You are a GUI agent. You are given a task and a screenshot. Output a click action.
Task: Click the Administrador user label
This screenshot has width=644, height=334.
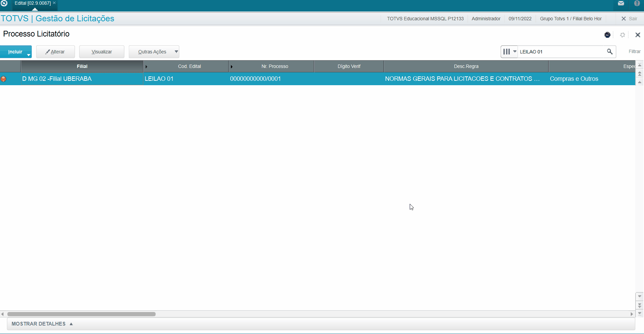486,19
